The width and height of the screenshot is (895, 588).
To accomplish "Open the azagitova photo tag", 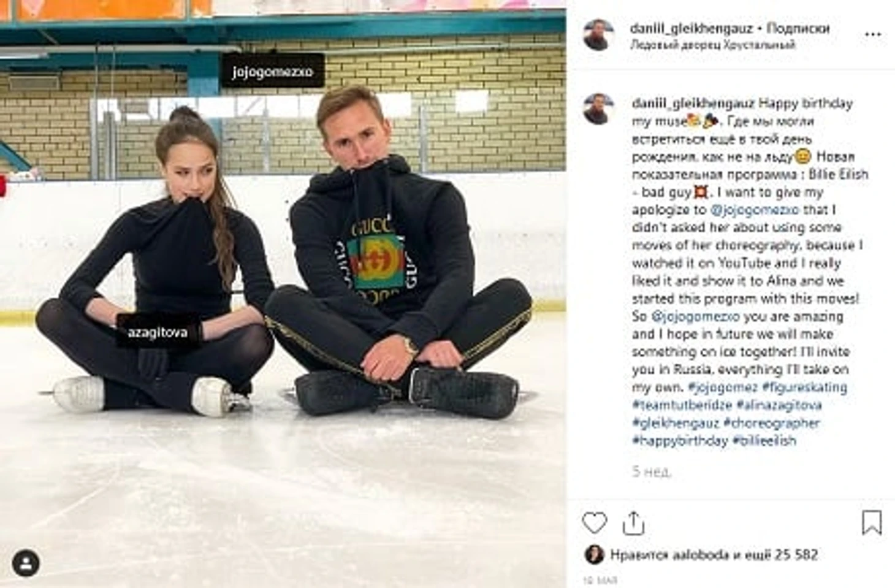I will [158, 332].
